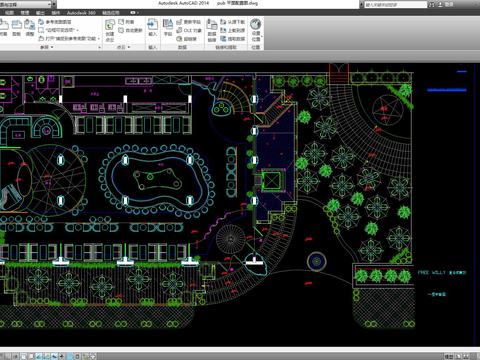
Task: Expand the Reference panel dropdown arrow
Action: click(52, 47)
